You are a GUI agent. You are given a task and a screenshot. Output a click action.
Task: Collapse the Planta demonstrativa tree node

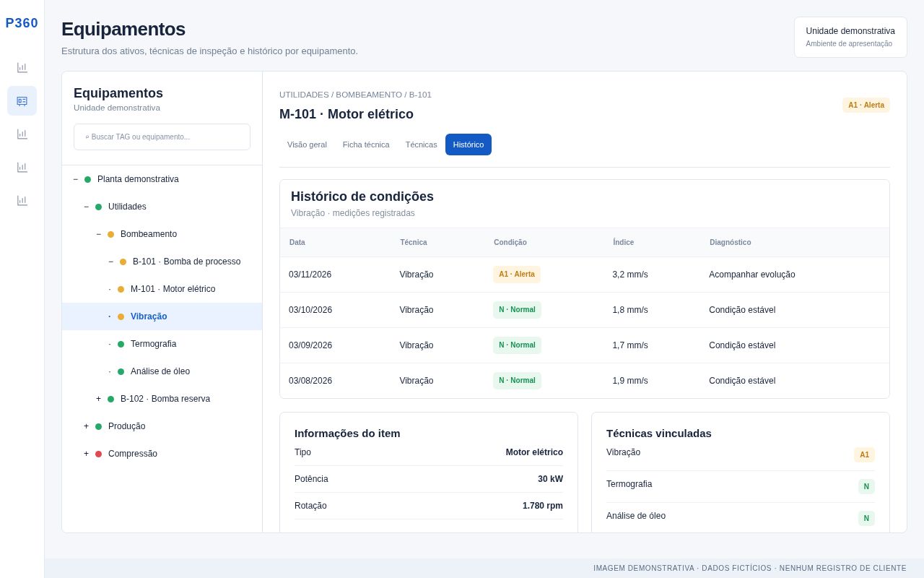[76, 179]
